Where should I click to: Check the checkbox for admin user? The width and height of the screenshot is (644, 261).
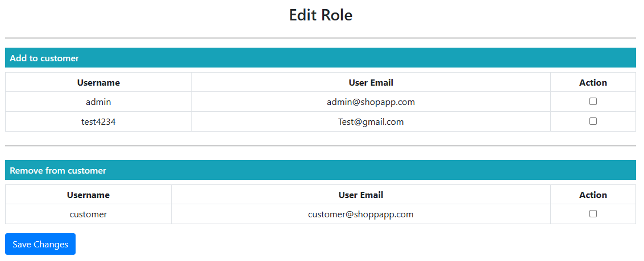pos(593,101)
